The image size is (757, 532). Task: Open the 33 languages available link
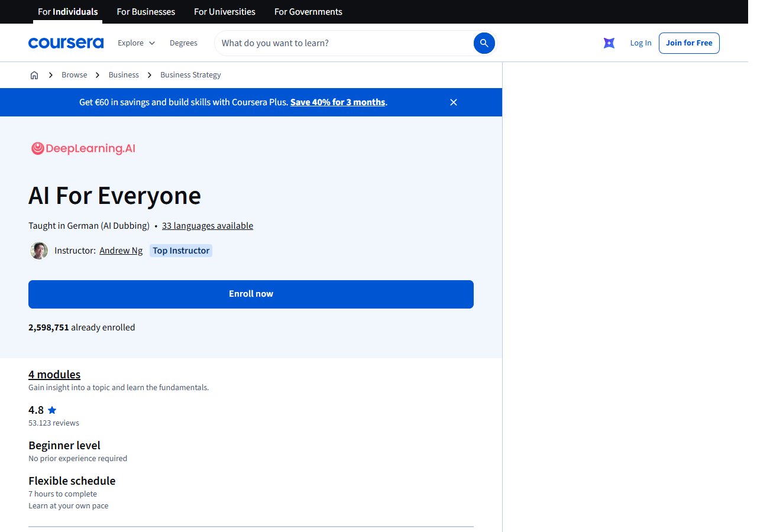pos(208,226)
